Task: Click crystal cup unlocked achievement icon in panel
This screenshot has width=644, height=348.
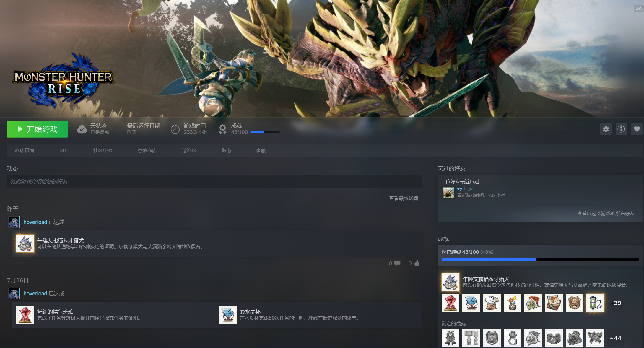Action: pos(471,303)
